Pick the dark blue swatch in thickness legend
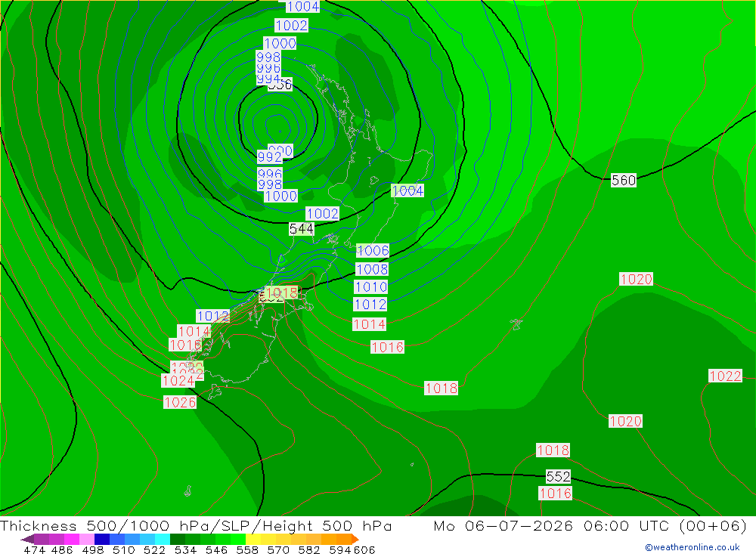 tap(102, 539)
